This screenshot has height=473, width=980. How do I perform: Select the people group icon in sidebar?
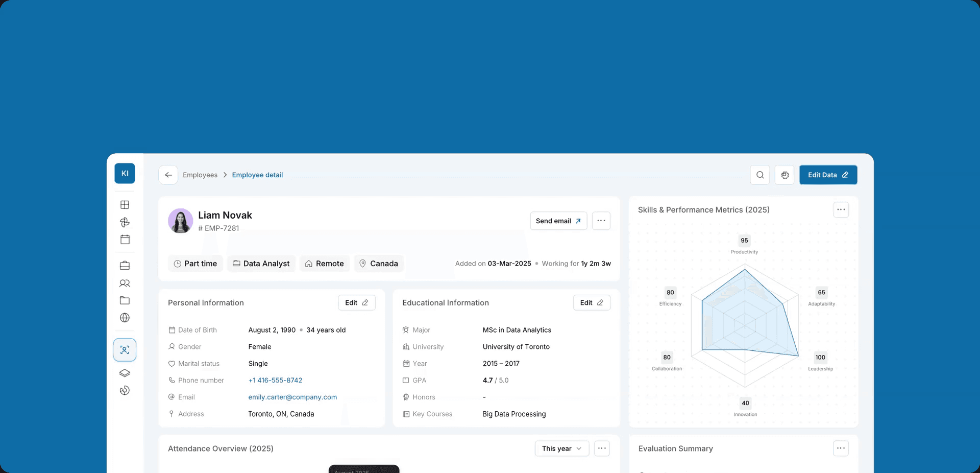[x=125, y=283]
